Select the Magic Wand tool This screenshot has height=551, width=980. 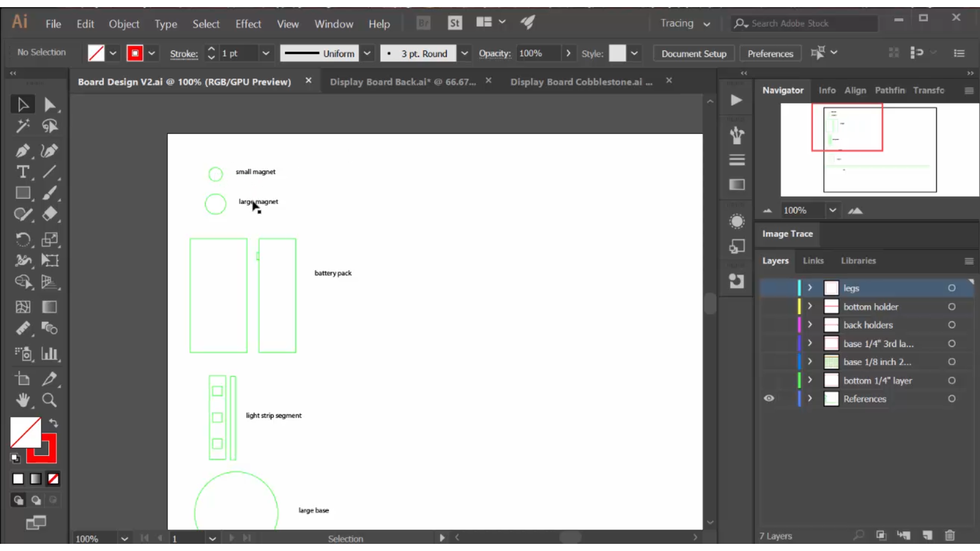point(23,126)
